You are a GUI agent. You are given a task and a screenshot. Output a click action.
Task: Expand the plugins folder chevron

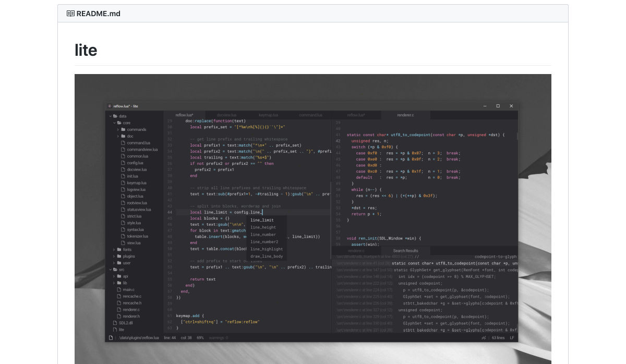(x=114, y=256)
